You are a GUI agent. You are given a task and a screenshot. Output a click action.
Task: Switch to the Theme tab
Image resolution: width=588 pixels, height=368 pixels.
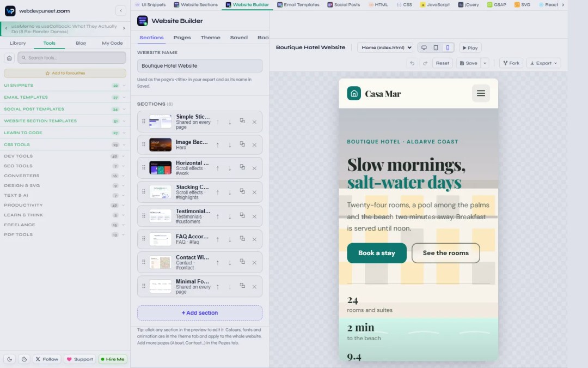[210, 38]
